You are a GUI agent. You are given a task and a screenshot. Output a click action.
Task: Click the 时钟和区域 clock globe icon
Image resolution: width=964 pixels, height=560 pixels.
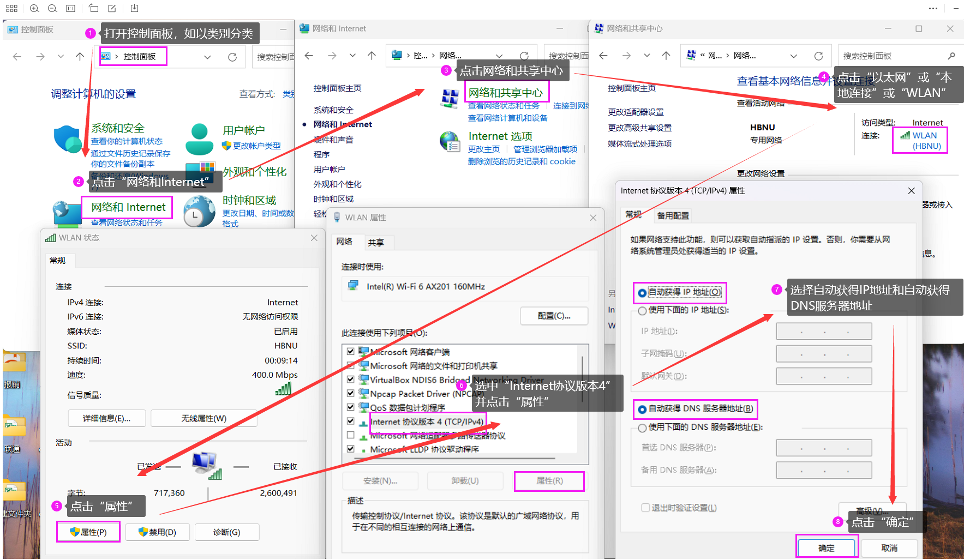tap(199, 211)
